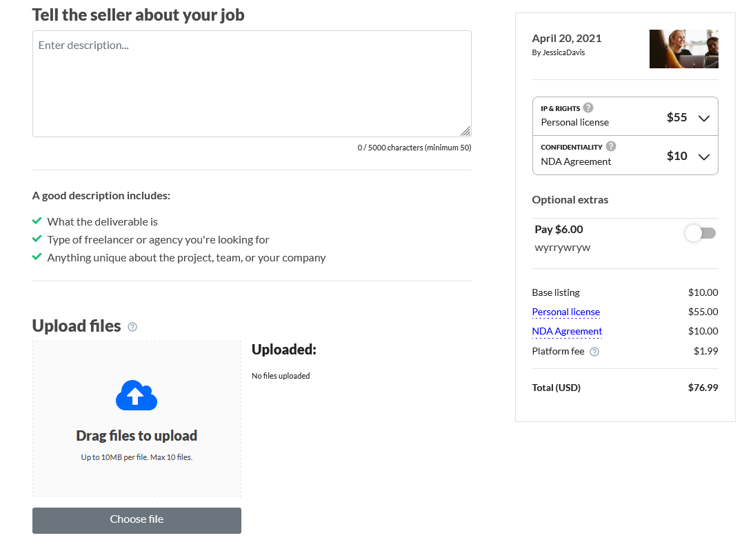Open the IP & Rights license selector
The image size is (753, 560).
(625, 117)
